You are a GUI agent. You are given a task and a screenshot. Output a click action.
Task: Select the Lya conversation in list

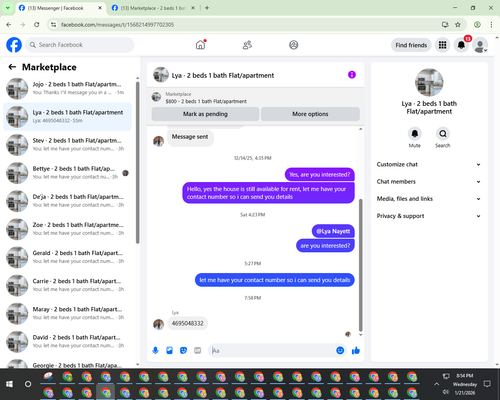[67, 117]
